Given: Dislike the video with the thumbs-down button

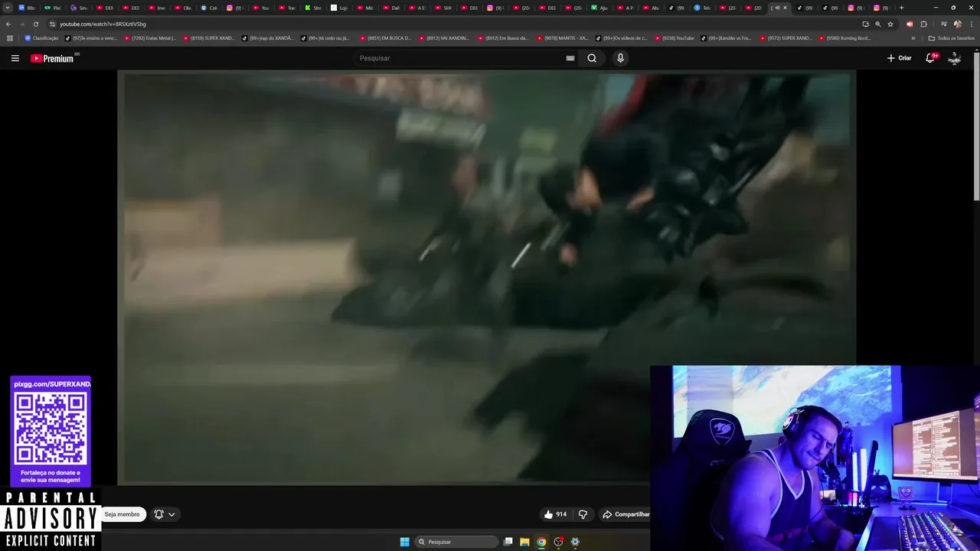Looking at the screenshot, I should tap(583, 514).
